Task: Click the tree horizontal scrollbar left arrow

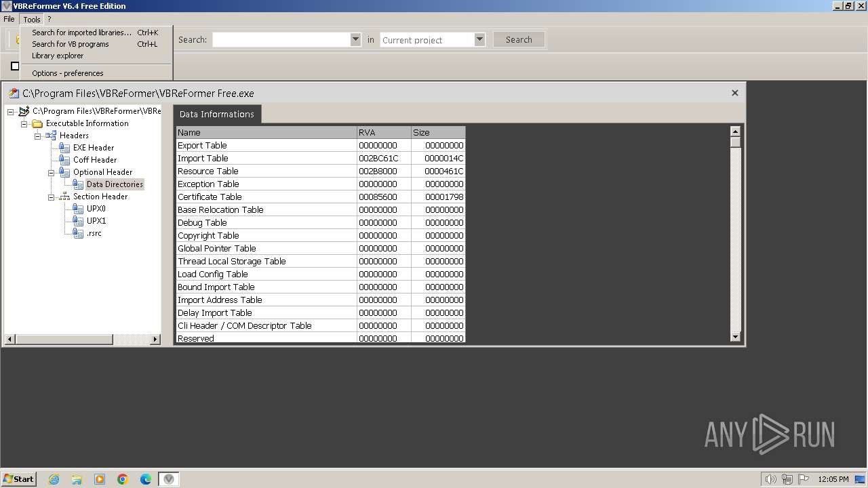Action: point(10,339)
